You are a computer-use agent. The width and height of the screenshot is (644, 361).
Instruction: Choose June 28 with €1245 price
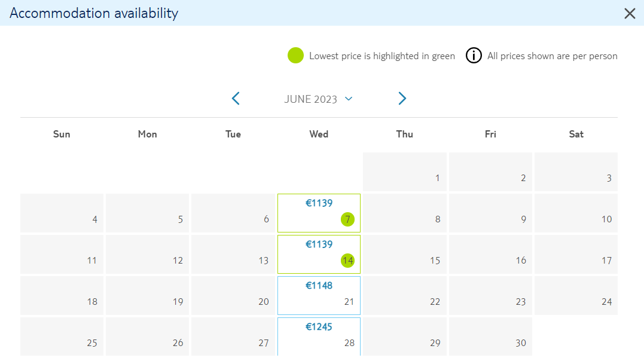coord(319,336)
